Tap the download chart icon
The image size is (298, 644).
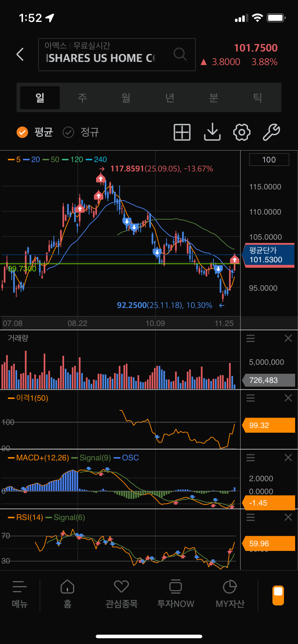click(212, 132)
